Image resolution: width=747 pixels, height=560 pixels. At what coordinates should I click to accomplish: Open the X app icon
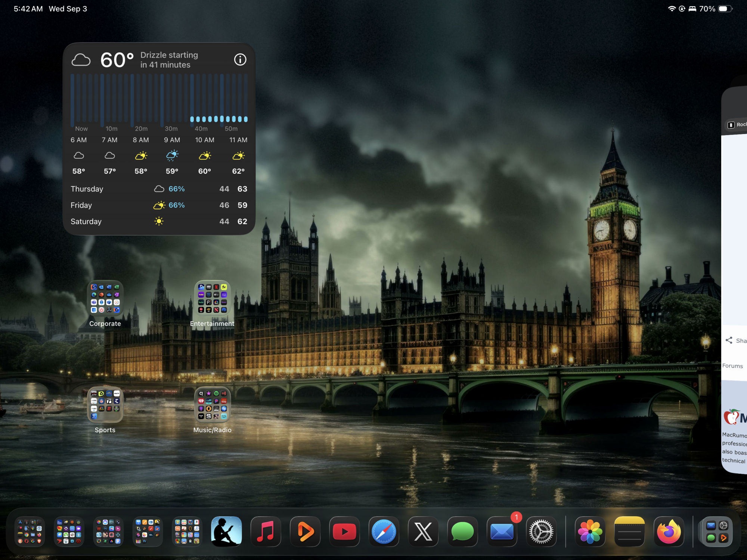click(423, 532)
